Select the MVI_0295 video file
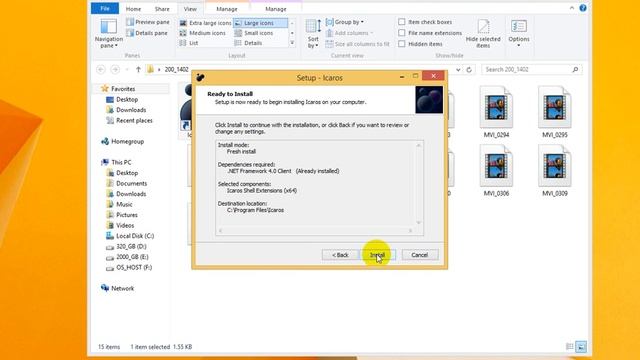This screenshot has width=640, height=360. (555, 112)
